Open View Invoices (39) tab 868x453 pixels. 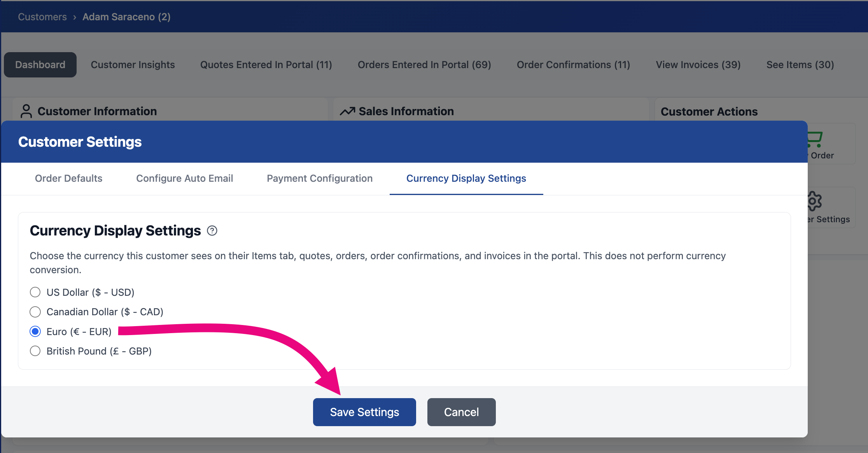(698, 65)
